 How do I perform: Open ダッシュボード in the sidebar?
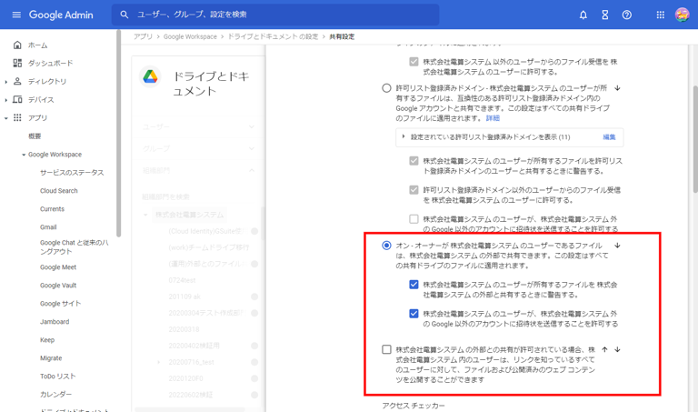[x=50, y=63]
